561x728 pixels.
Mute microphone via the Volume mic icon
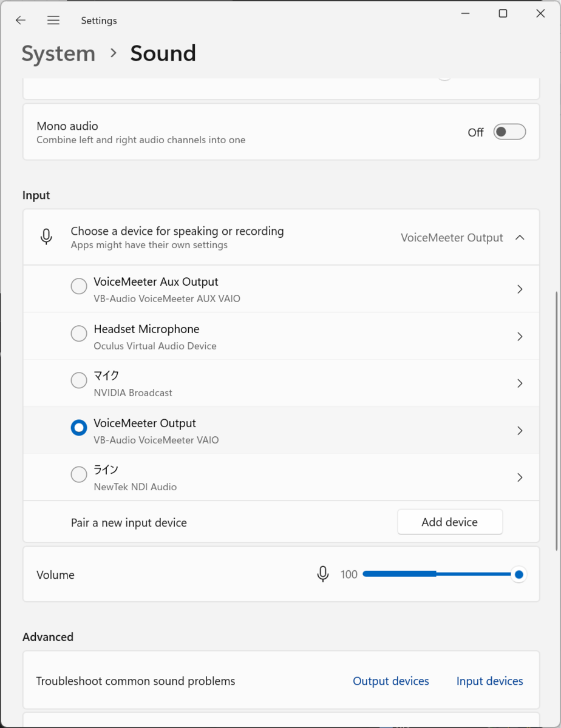pyautogui.click(x=323, y=574)
